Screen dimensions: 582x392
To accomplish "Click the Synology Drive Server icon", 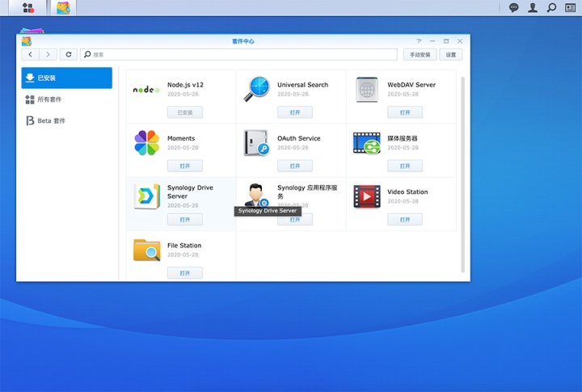I will [146, 196].
